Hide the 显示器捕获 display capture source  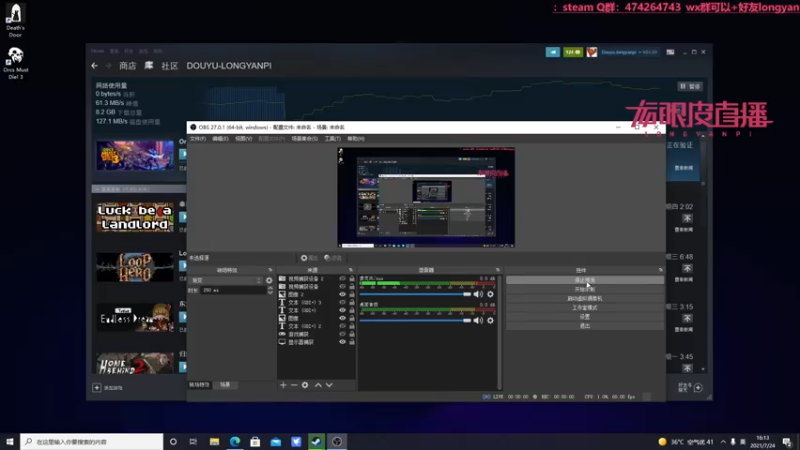pyautogui.click(x=342, y=342)
